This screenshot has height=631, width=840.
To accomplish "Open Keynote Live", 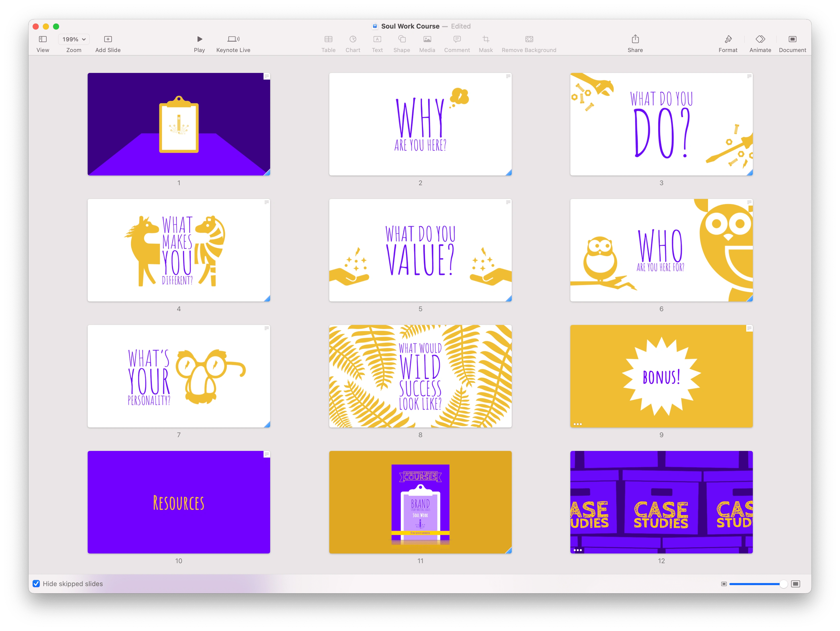I will [233, 39].
